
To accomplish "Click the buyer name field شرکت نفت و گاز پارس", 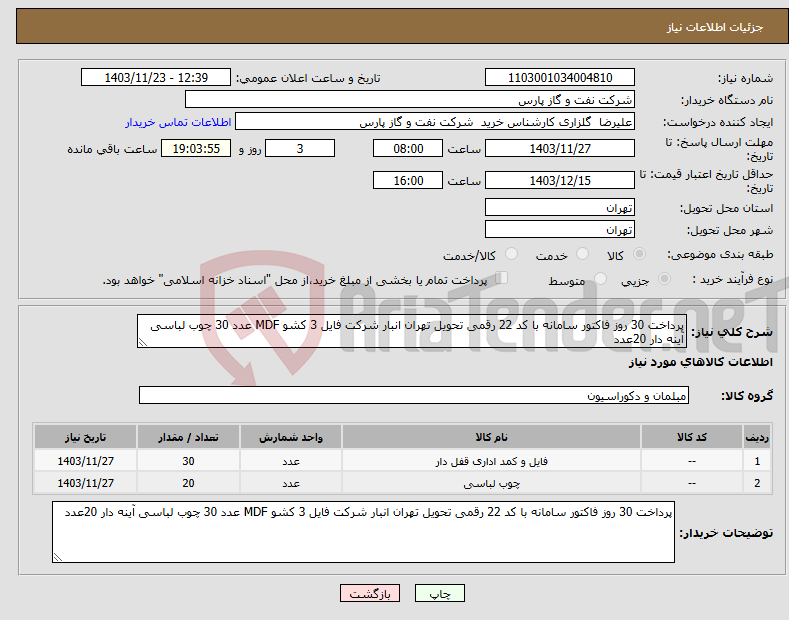I will pyautogui.click(x=410, y=100).
